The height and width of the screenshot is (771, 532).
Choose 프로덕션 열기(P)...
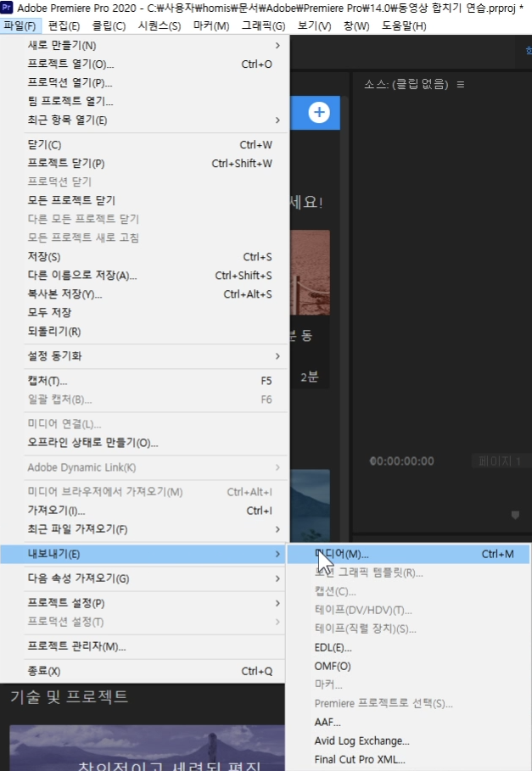143,82
